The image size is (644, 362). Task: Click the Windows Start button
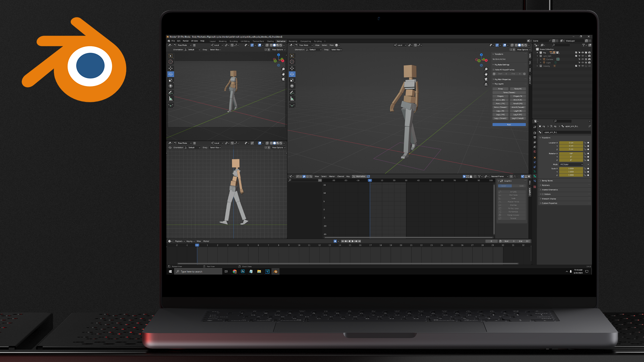pos(170,271)
